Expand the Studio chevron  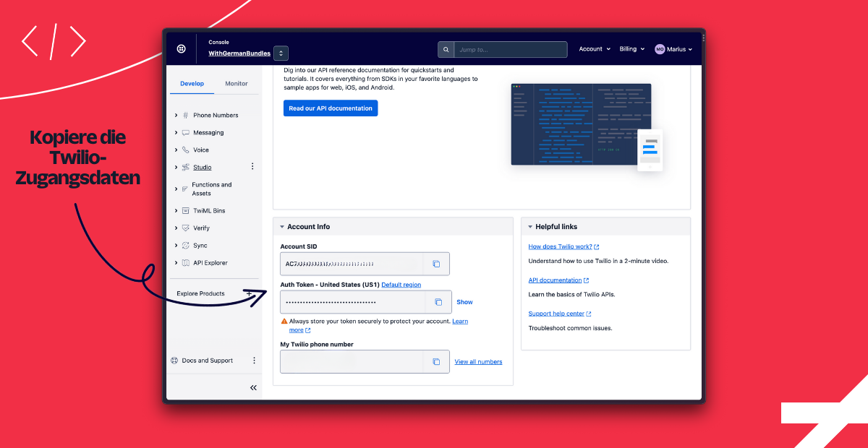coord(176,168)
